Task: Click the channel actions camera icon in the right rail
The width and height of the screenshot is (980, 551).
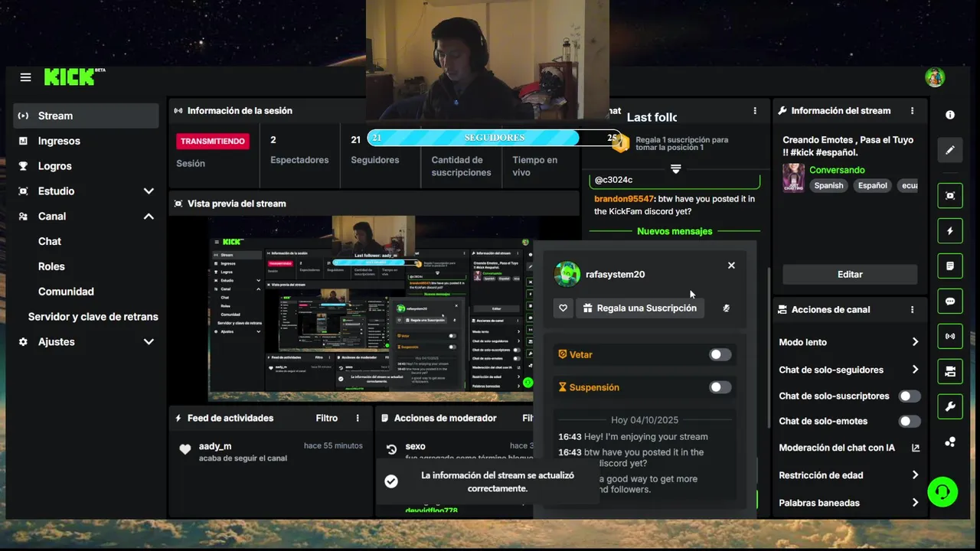Action: (950, 372)
